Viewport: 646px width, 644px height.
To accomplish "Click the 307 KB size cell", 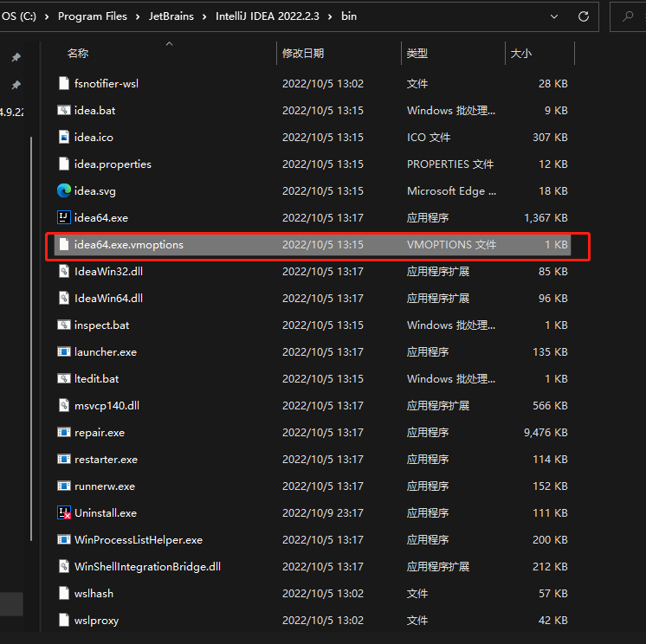I will point(550,137).
